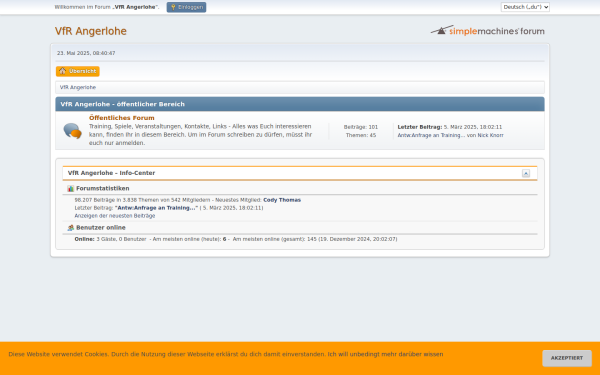Click 'VfR Angerlohe - Info-Center' title text

click(x=111, y=173)
